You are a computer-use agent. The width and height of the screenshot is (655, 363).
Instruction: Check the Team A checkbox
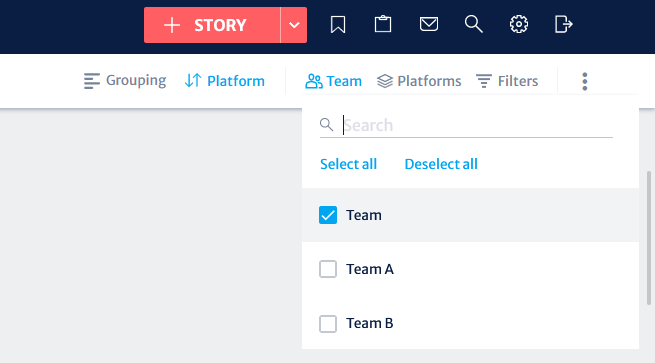click(328, 269)
